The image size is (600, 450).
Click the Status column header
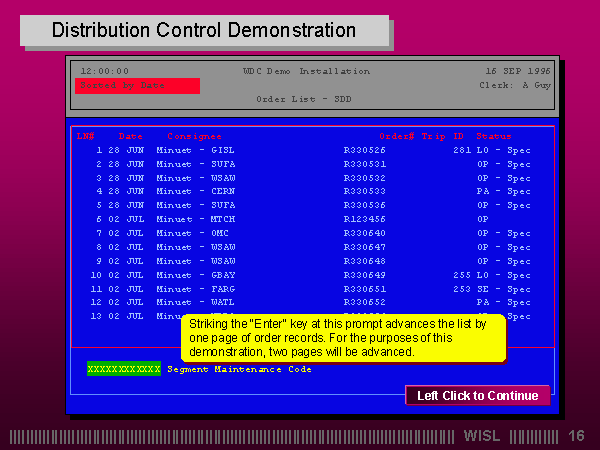[x=493, y=136]
